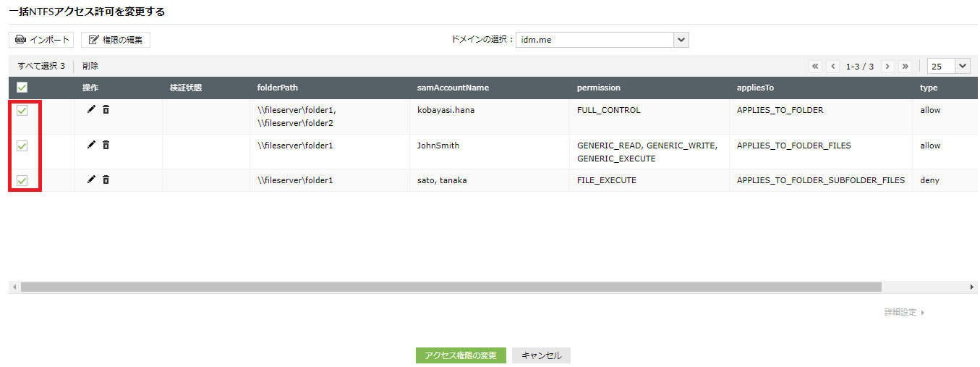The image size is (980, 367).
Task: Edit the kobayasi.hana row with pencil icon
Action: [91, 109]
